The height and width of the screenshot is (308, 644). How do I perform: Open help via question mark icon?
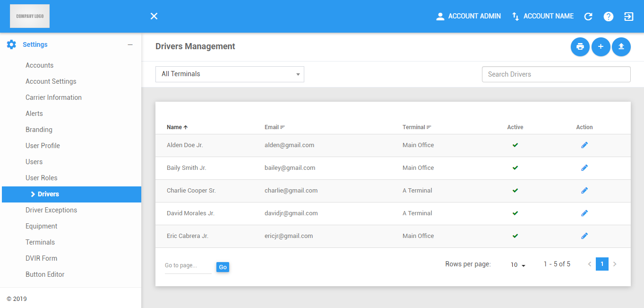click(609, 17)
